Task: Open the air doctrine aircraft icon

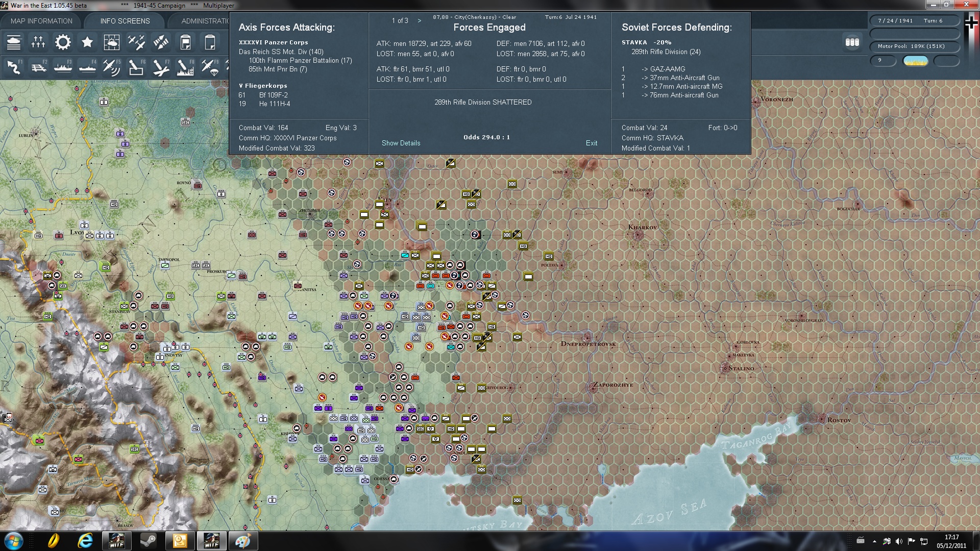Action: (x=136, y=42)
